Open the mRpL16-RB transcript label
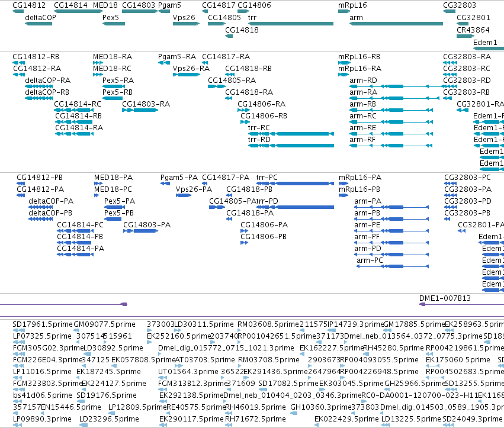Viewport: 504px width, 428px height. click(x=359, y=57)
